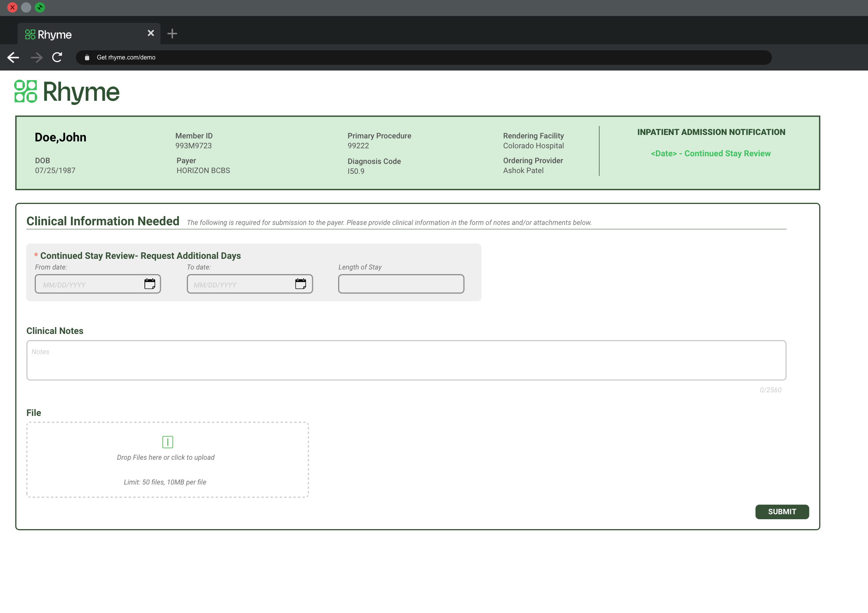Click the file upload icon
The height and width of the screenshot is (613, 868).
(168, 442)
